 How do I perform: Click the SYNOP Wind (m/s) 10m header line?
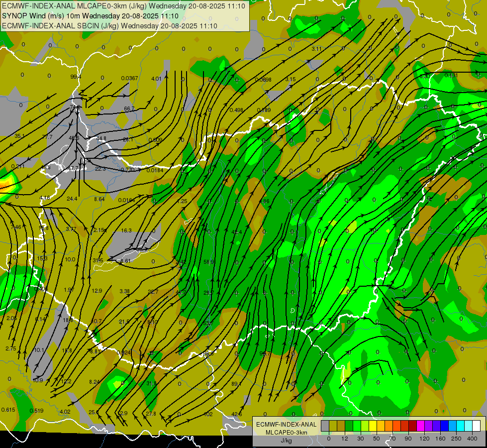tap(90, 16)
